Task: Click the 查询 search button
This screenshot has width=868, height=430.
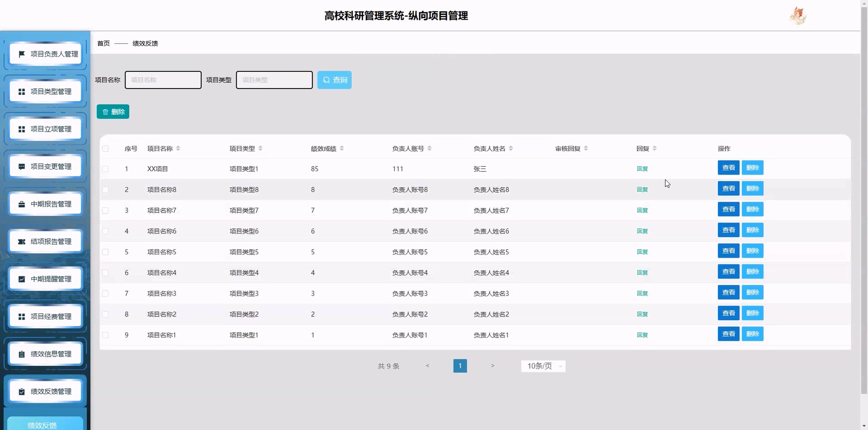Action: click(334, 80)
